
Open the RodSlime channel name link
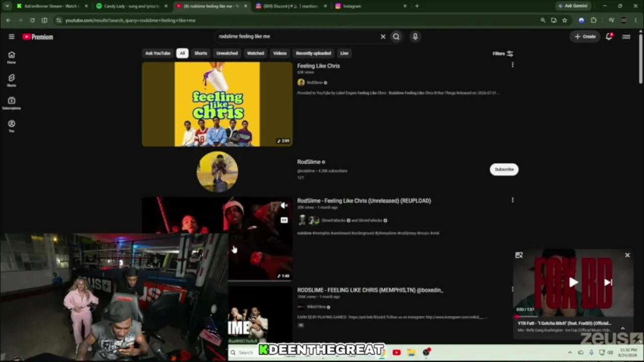pos(308,162)
